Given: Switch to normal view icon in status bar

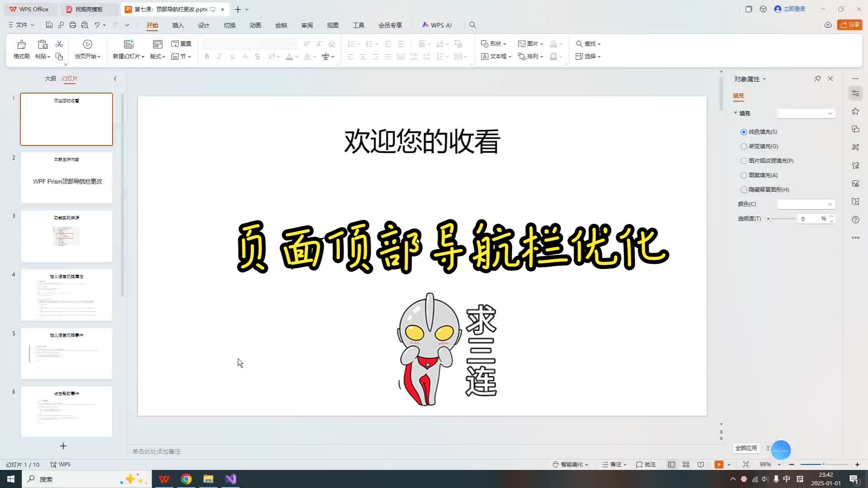Looking at the screenshot, I should 671,465.
